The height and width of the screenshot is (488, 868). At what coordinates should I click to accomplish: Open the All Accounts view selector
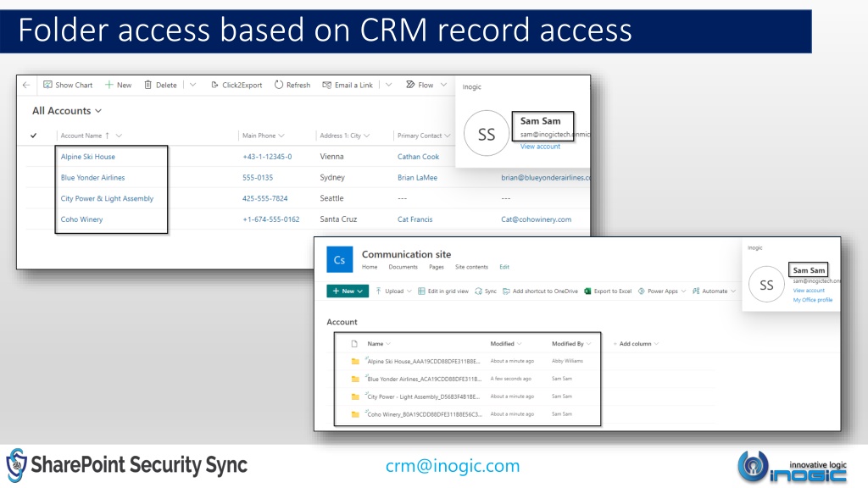(x=67, y=111)
